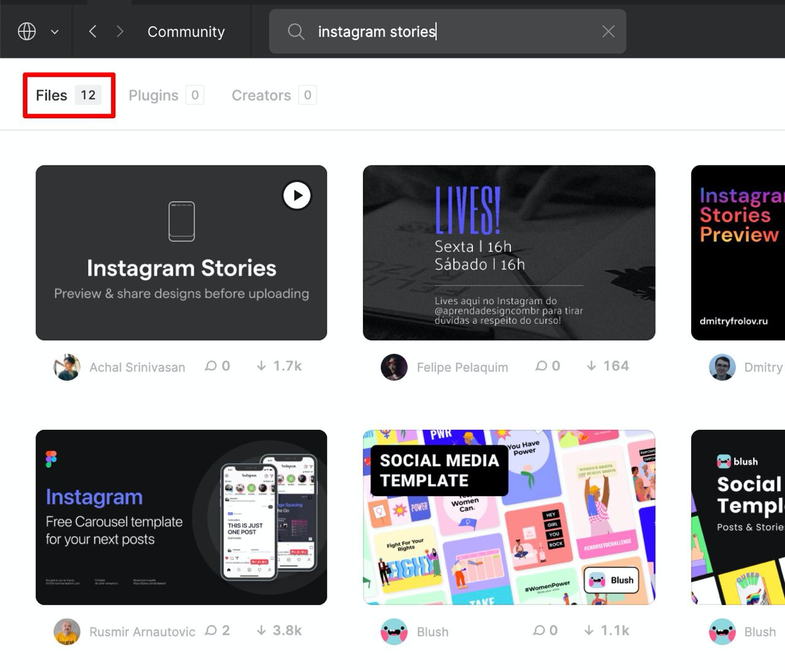Click Rusmir Arnautovic's avatar
The image size is (785, 672).
(67, 632)
